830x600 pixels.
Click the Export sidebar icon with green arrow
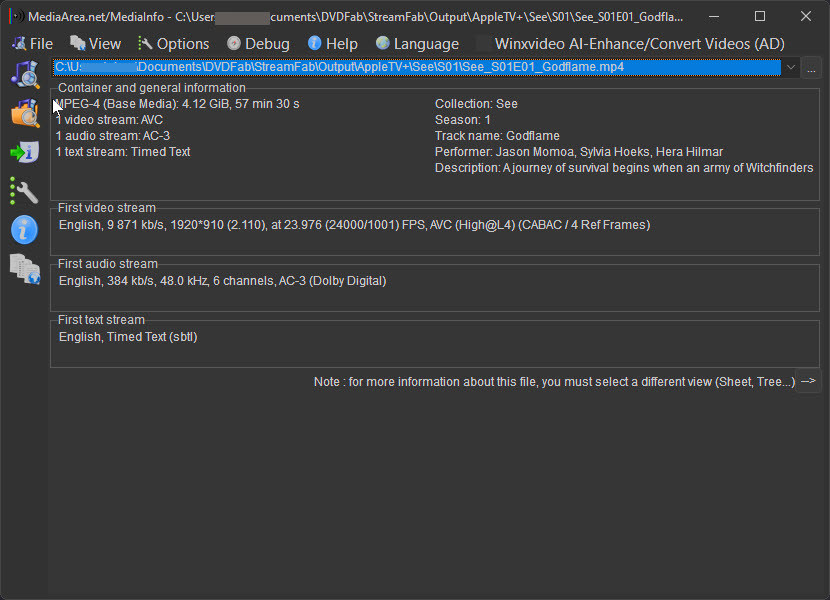(x=24, y=152)
